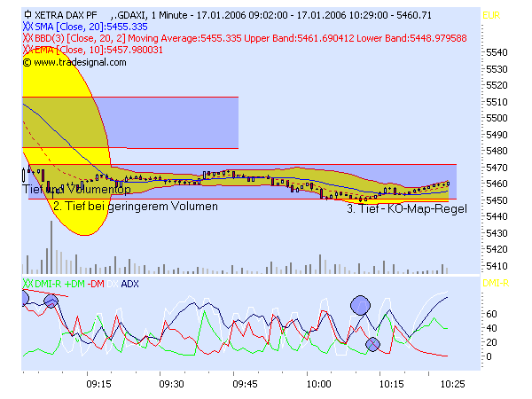
Task: Select the ADX legend entry
Action: 129,284
